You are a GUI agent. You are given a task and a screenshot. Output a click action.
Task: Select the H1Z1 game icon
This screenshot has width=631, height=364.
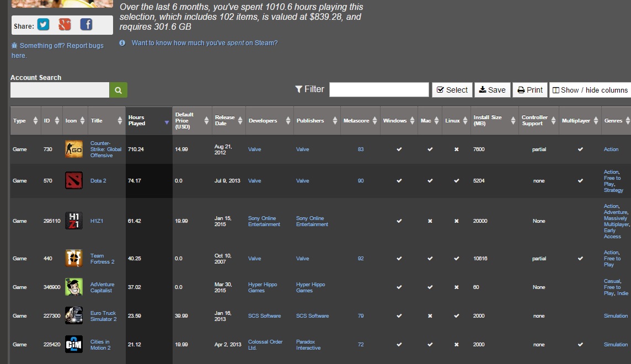[74, 221]
